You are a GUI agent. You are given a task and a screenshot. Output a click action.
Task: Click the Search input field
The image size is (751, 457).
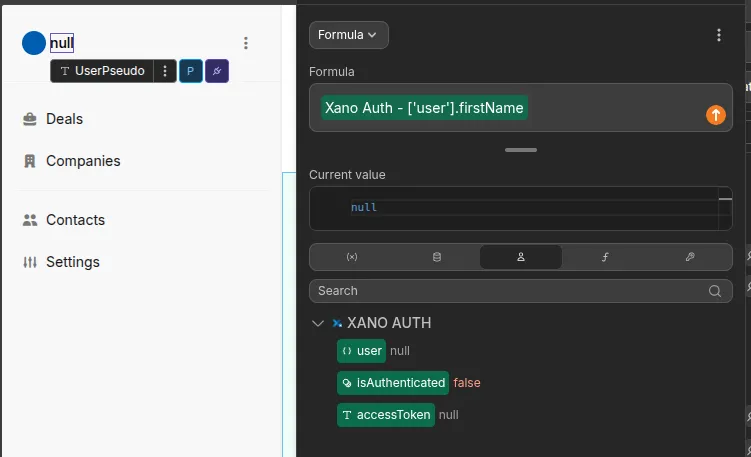point(521,291)
